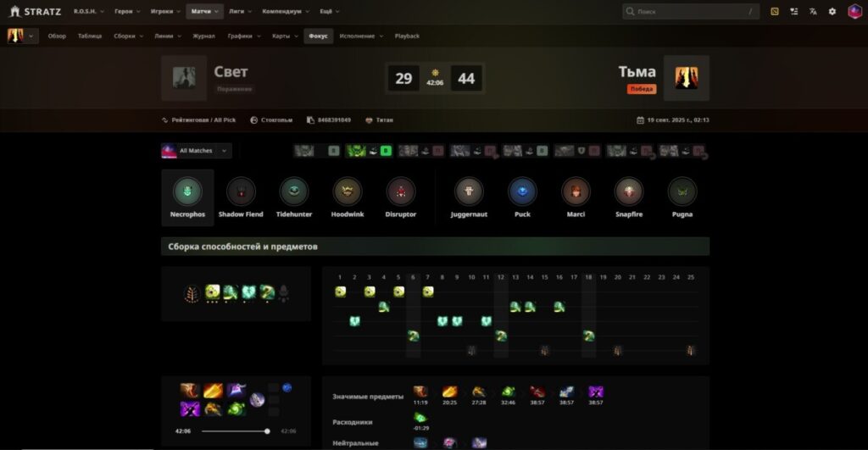Expand the Графики submenu
This screenshot has height=450, width=868.
(244, 36)
